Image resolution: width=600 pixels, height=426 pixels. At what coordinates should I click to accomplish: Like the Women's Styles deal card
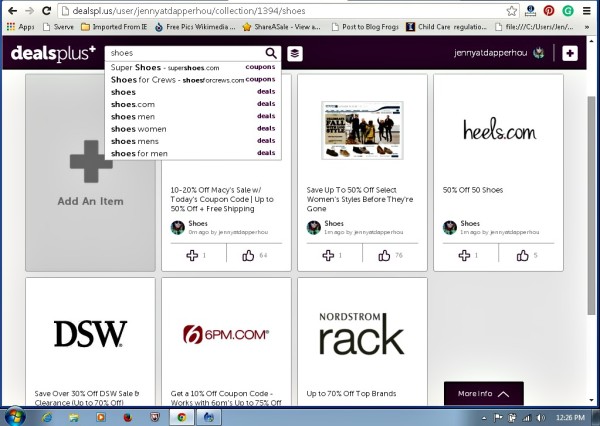pyautogui.click(x=384, y=255)
